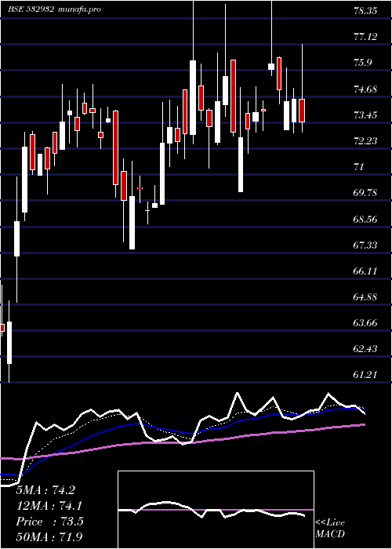Click the 50MA : 71.9 readout

(50, 536)
